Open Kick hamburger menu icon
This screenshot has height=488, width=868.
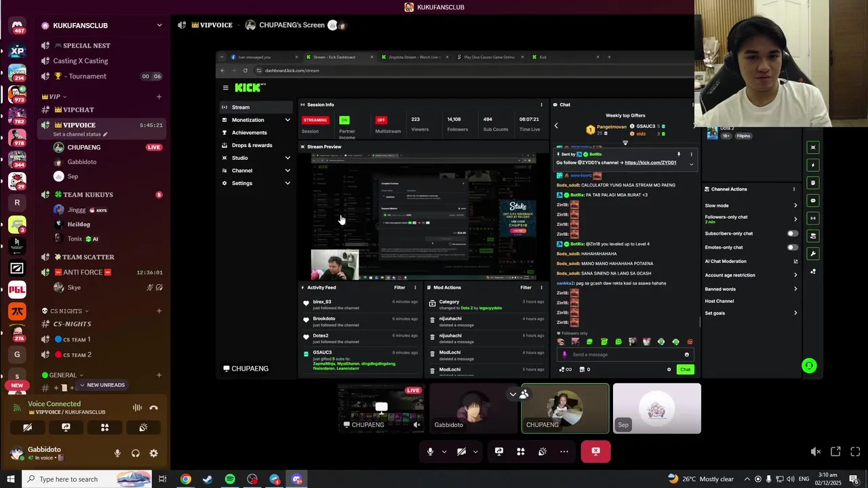click(226, 87)
